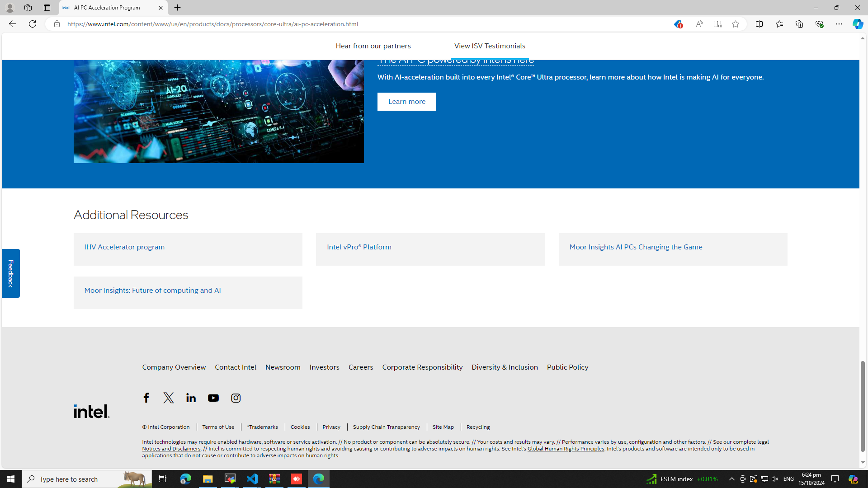Open Corporate Responsibility link

(x=422, y=367)
